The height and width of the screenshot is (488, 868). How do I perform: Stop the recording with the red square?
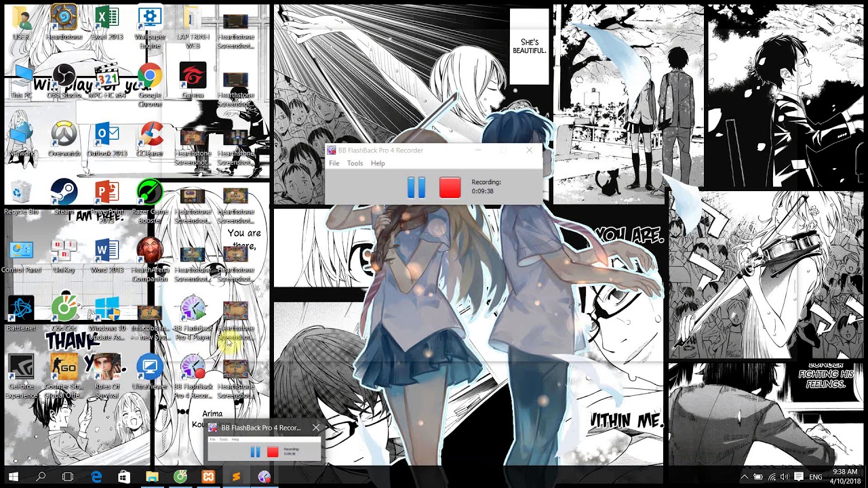coord(450,188)
